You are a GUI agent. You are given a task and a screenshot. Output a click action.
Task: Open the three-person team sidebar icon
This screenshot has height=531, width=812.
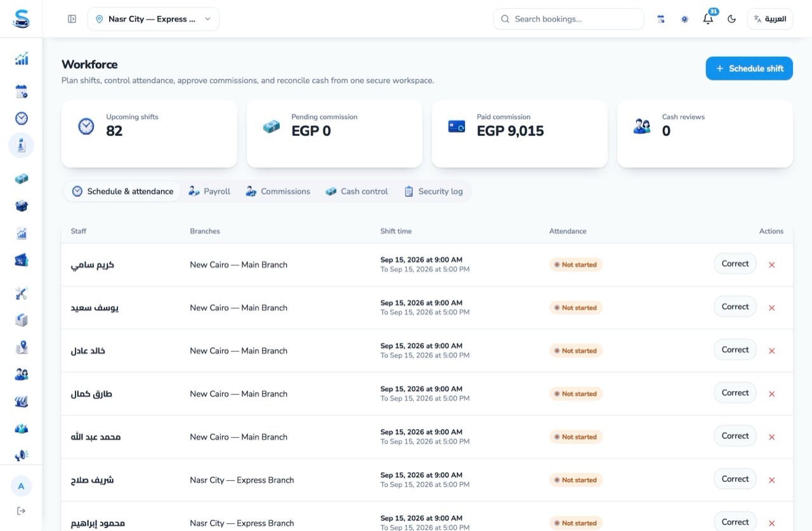coord(22,429)
